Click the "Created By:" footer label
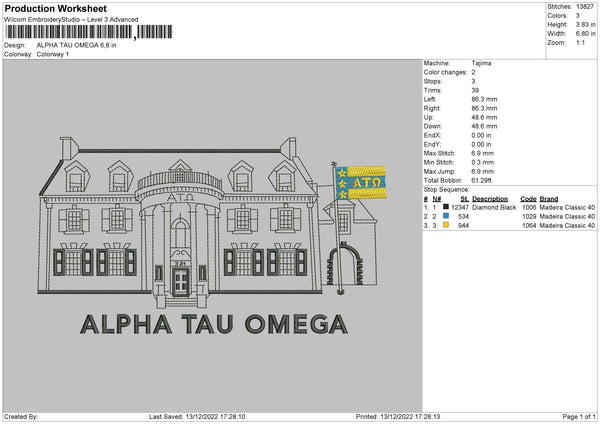This screenshot has height=424, width=600. click(21, 416)
